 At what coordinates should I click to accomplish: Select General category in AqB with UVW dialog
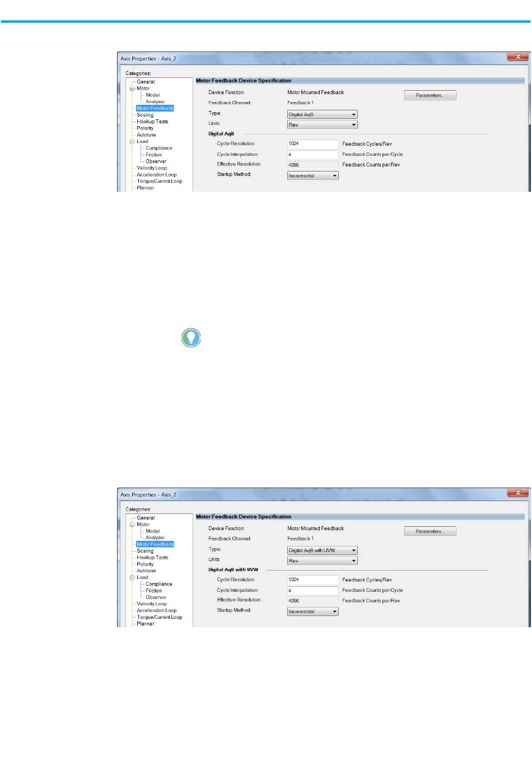point(146,518)
